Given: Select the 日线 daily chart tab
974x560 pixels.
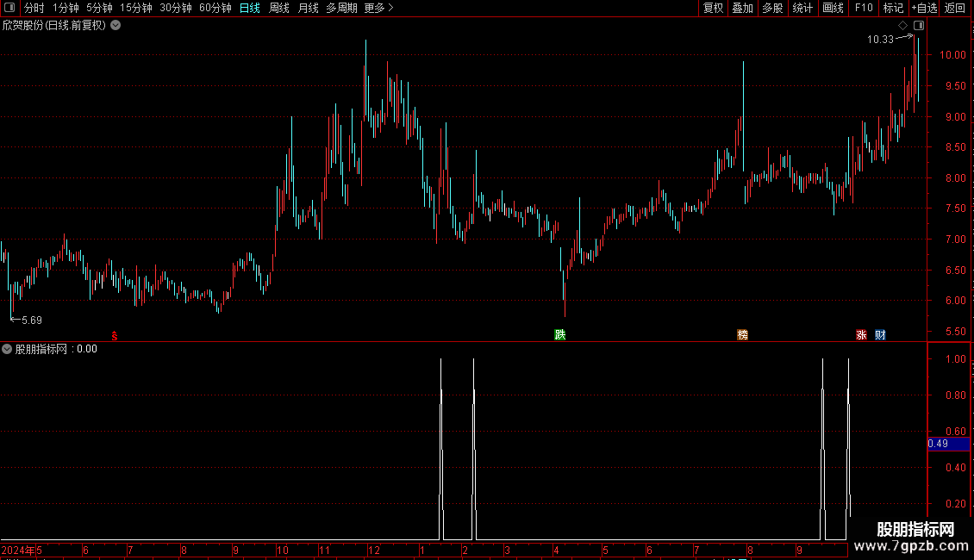Looking at the screenshot, I should point(250,8).
